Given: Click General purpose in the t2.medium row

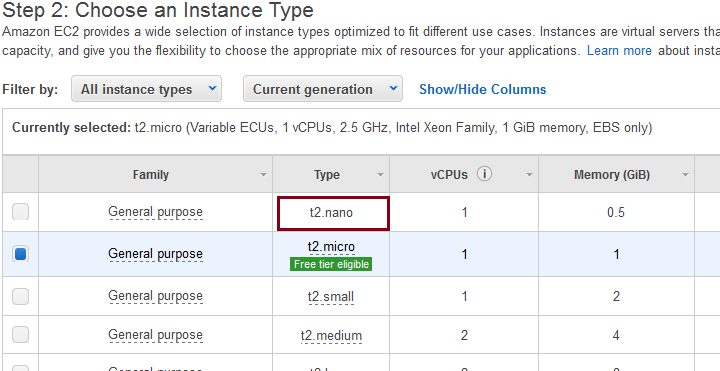Looking at the screenshot, I should [x=155, y=335].
